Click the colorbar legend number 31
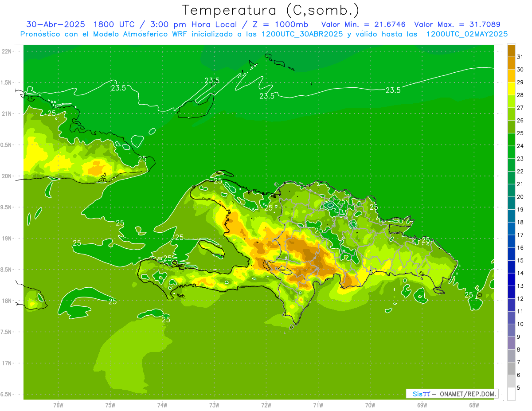Screen dimensions: 532x411 pos(520,57)
